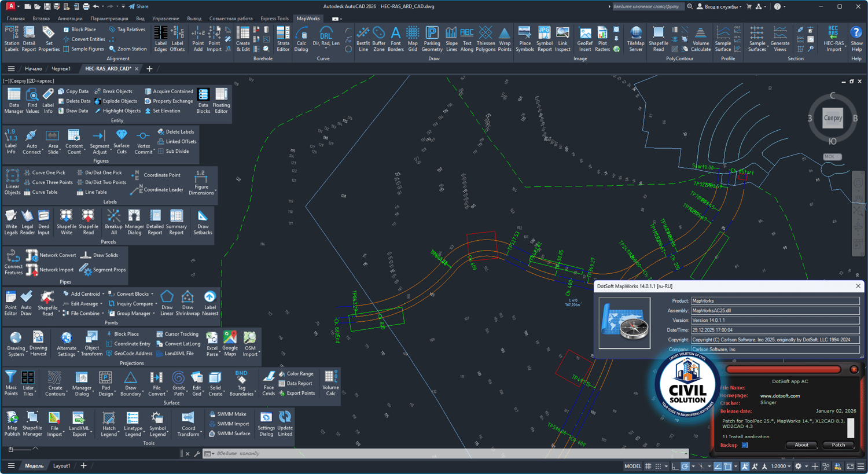Viewport: 868px width, 474px height.
Task: Launch the Detail Report tool
Action: (29, 39)
